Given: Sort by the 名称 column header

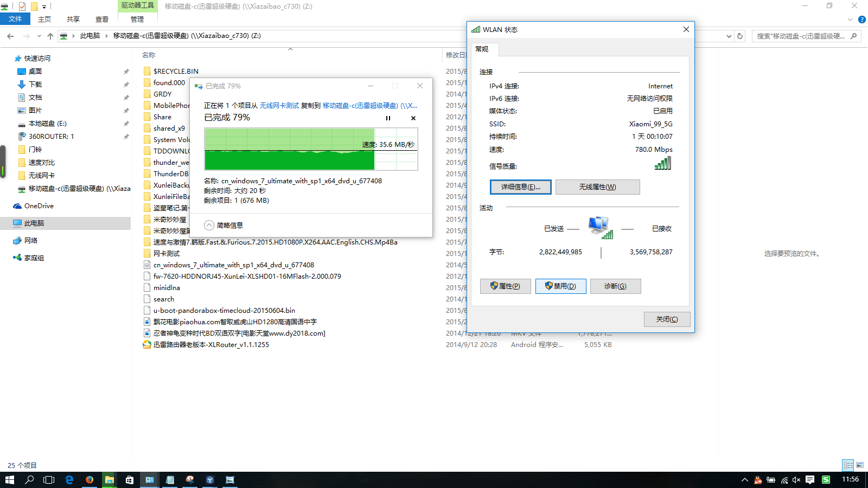Looking at the screenshot, I should pyautogui.click(x=149, y=55).
